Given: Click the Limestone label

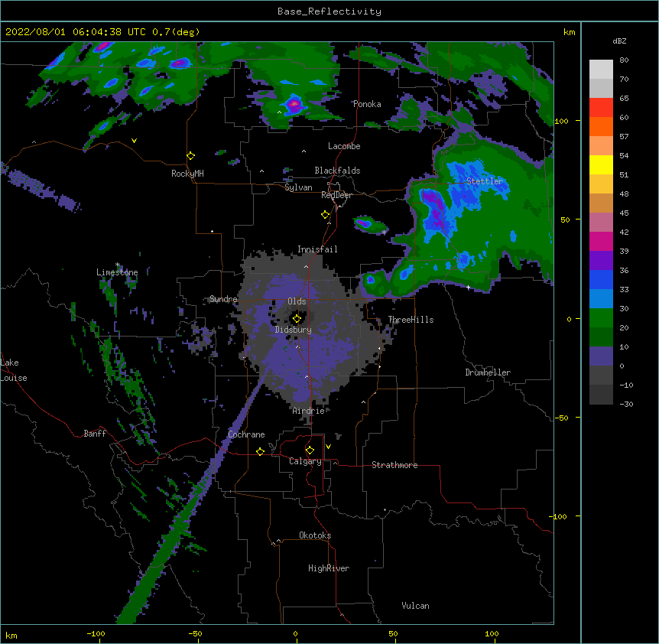Looking at the screenshot, I should tap(117, 272).
